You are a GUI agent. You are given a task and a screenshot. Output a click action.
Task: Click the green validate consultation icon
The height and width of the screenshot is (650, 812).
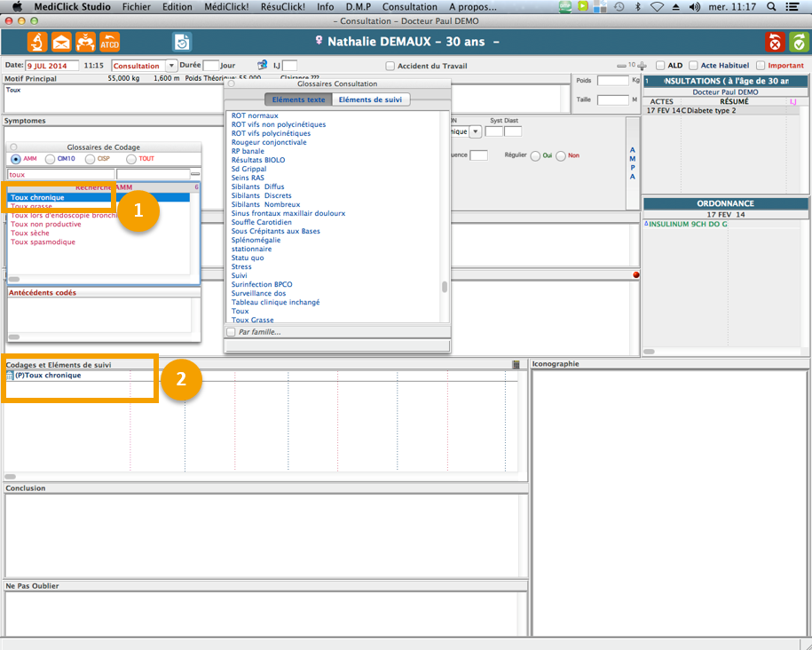[x=799, y=42]
